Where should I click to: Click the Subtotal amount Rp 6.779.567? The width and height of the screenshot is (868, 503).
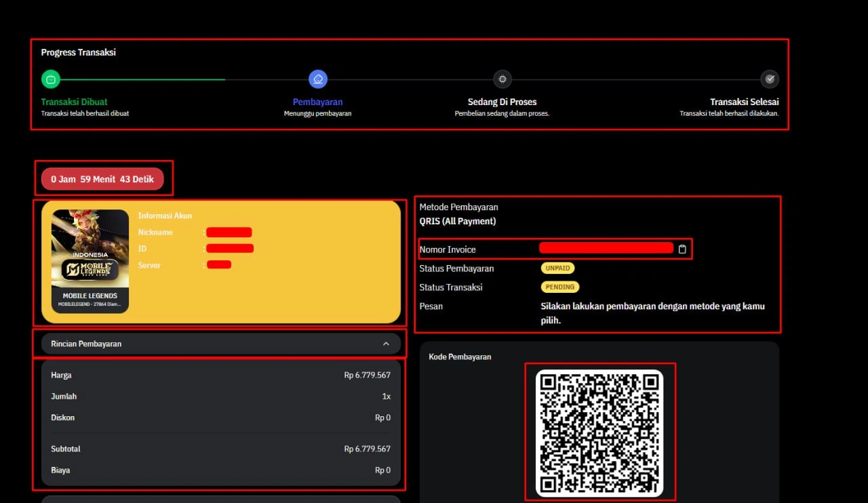click(x=367, y=449)
